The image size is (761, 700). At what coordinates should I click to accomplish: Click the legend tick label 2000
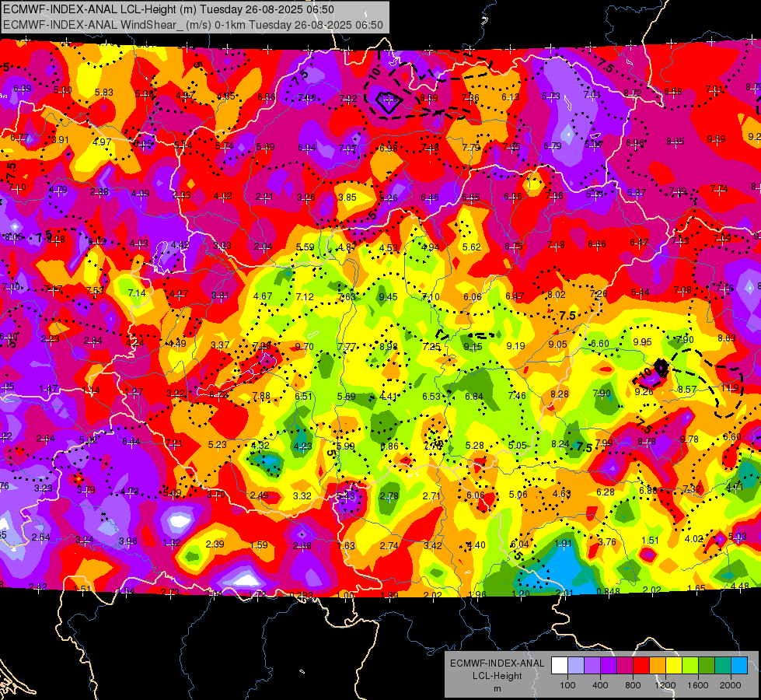tap(731, 685)
